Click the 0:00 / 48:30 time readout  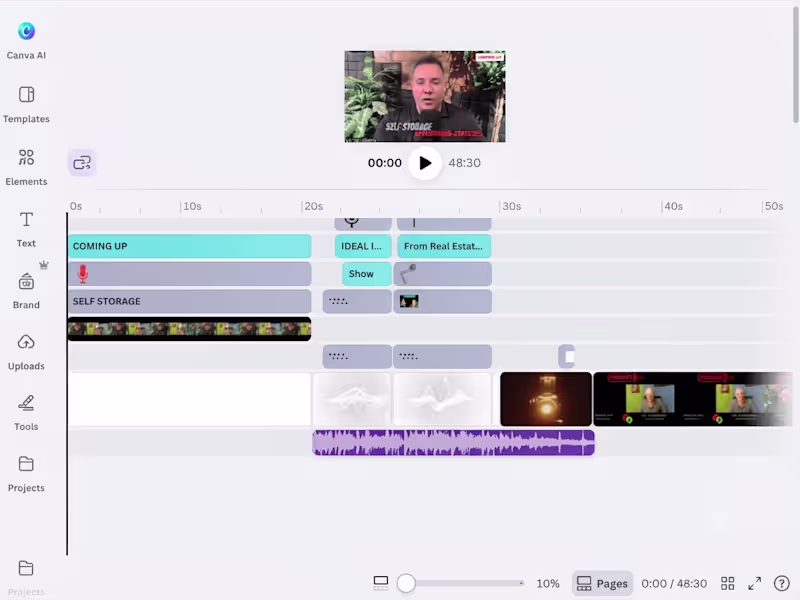click(x=674, y=583)
